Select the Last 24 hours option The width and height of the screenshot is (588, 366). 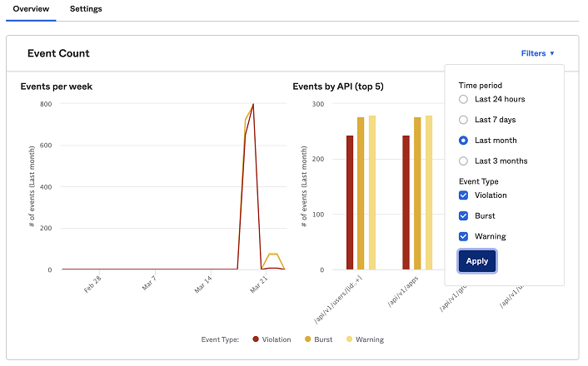click(x=464, y=99)
